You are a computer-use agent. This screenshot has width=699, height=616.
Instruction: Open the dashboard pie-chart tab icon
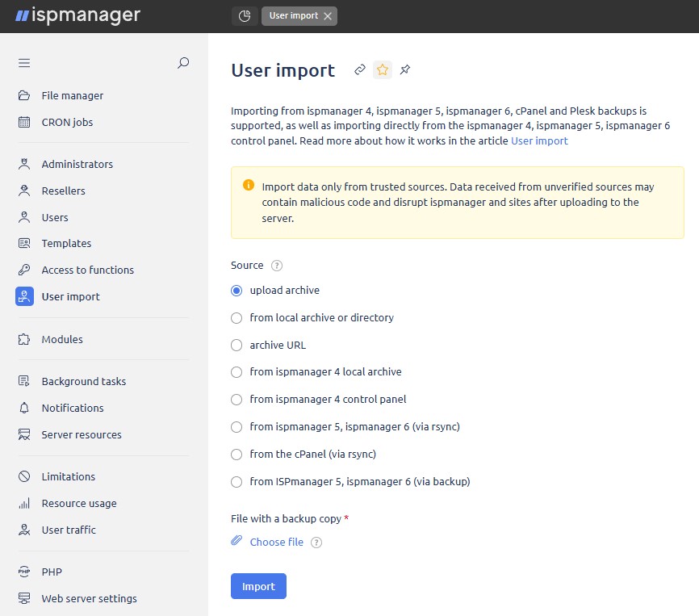tap(245, 16)
